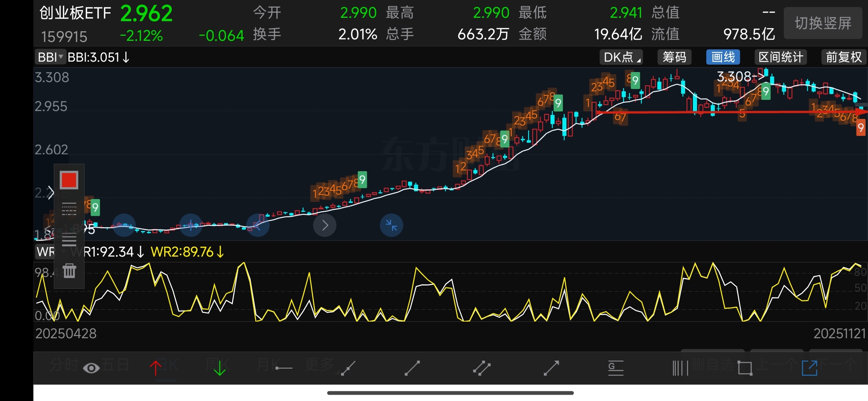
Task: Select the vertical period lines tool
Action: (680, 368)
